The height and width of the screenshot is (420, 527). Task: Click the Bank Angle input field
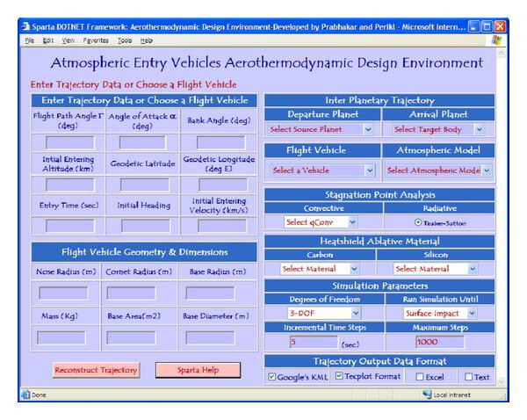click(x=220, y=142)
